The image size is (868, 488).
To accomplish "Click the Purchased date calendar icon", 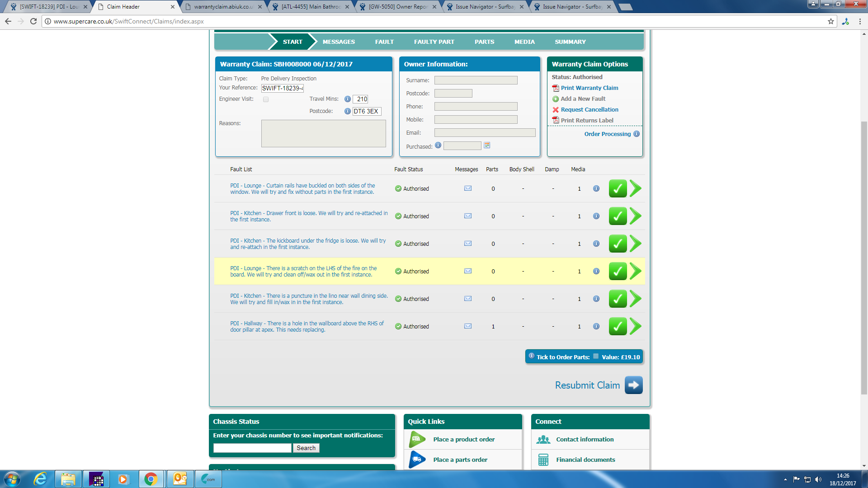I will tap(487, 145).
